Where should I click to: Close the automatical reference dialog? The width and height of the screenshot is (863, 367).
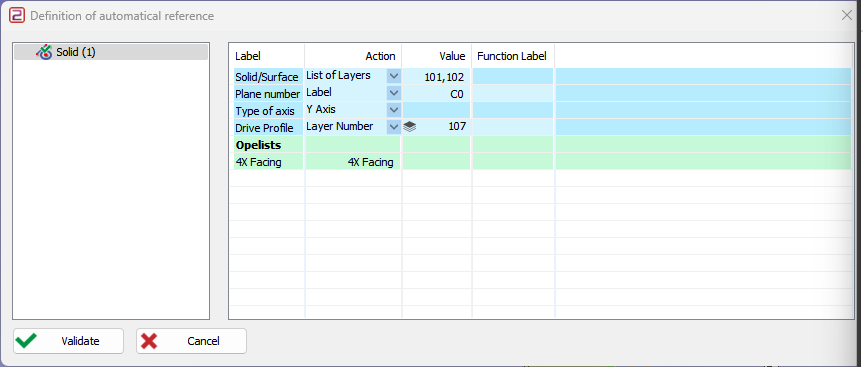(x=847, y=15)
